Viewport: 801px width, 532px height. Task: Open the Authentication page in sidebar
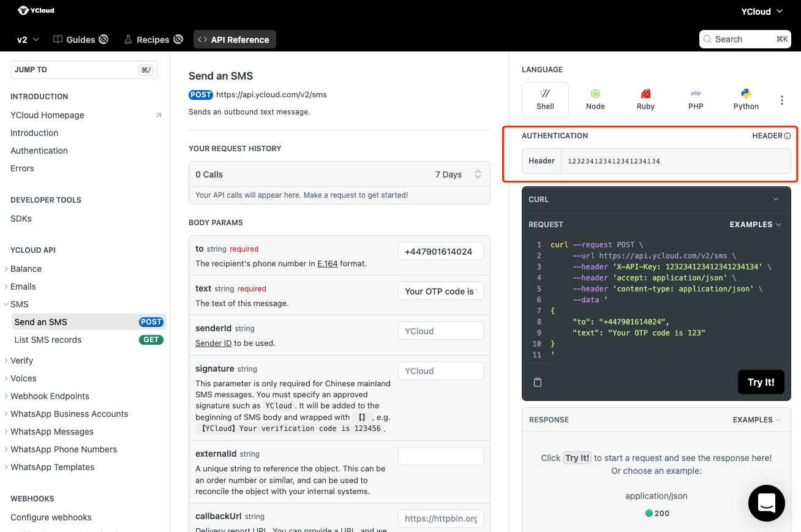click(39, 151)
